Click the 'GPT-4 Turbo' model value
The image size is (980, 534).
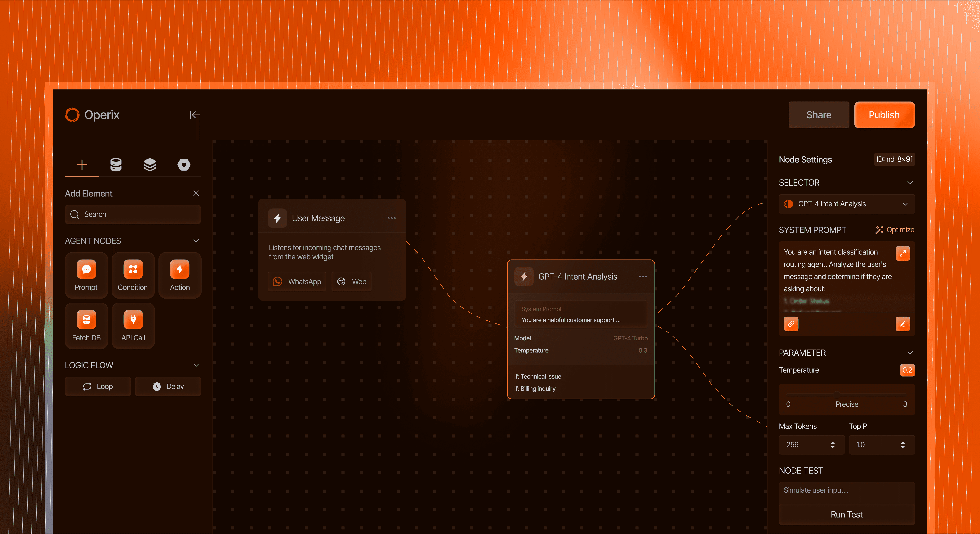630,338
